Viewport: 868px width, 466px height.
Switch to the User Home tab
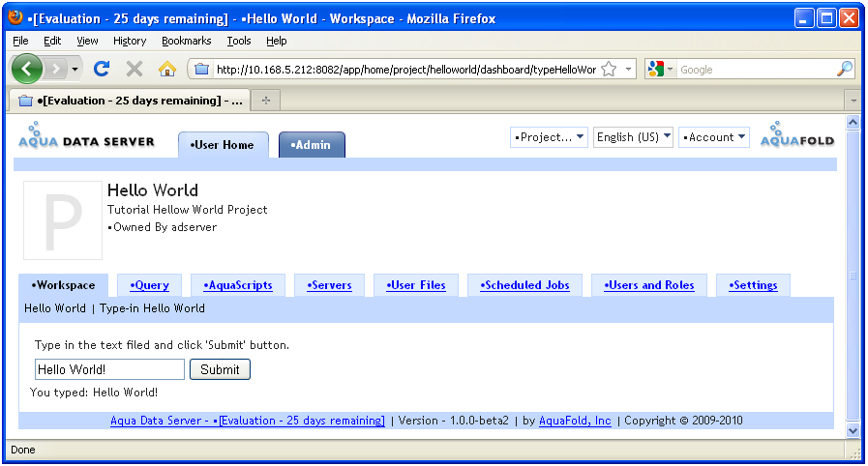(x=224, y=145)
